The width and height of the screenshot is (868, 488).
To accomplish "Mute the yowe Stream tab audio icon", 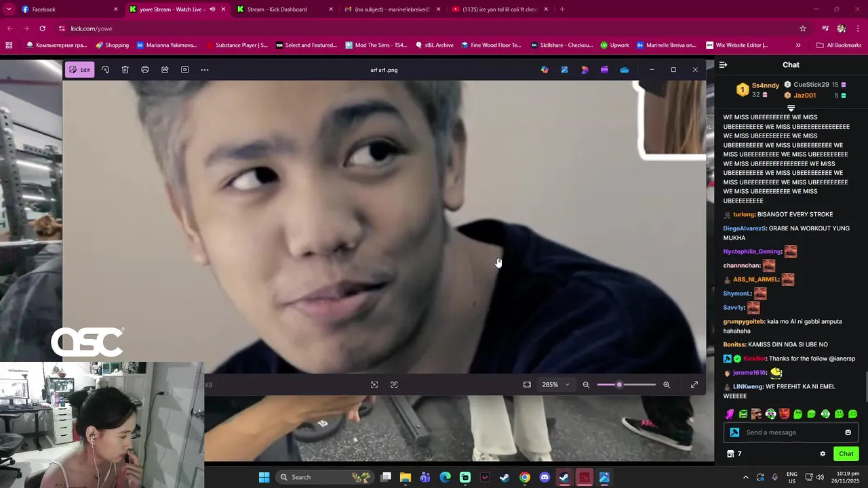I will pos(212,9).
